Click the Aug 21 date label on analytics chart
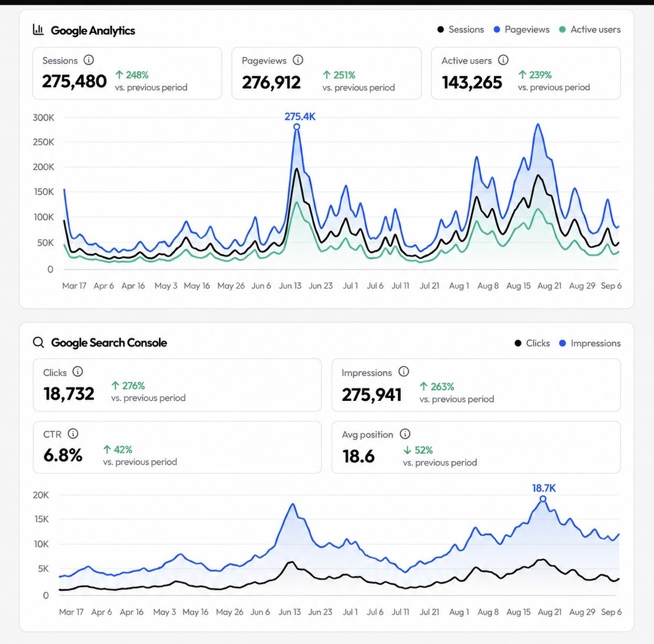The width and height of the screenshot is (654, 644). (549, 286)
